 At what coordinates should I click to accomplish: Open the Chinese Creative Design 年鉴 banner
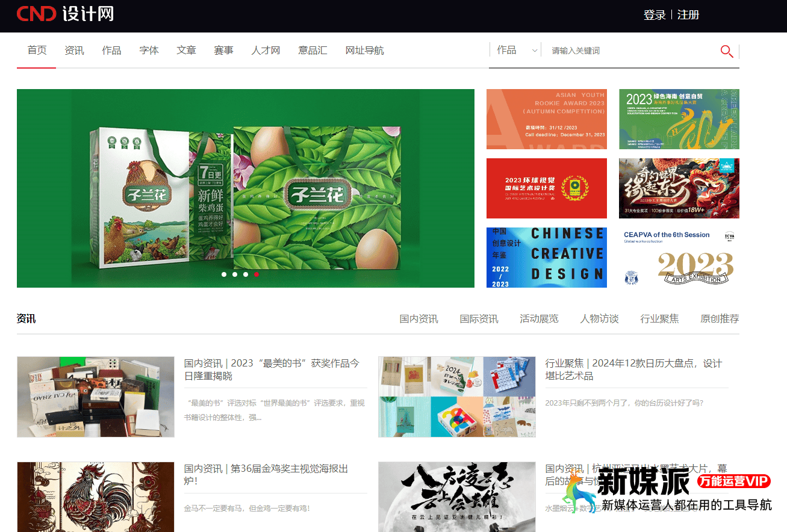[x=546, y=257]
